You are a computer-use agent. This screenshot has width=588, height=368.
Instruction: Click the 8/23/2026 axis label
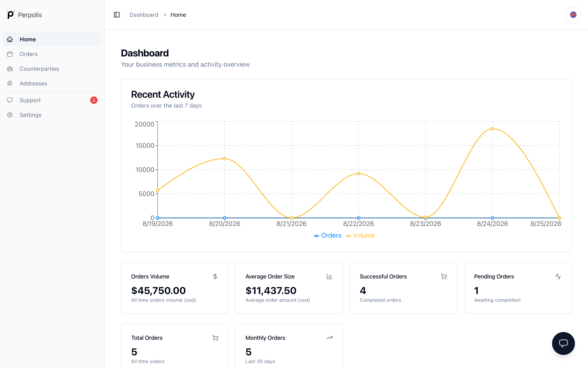click(425, 224)
